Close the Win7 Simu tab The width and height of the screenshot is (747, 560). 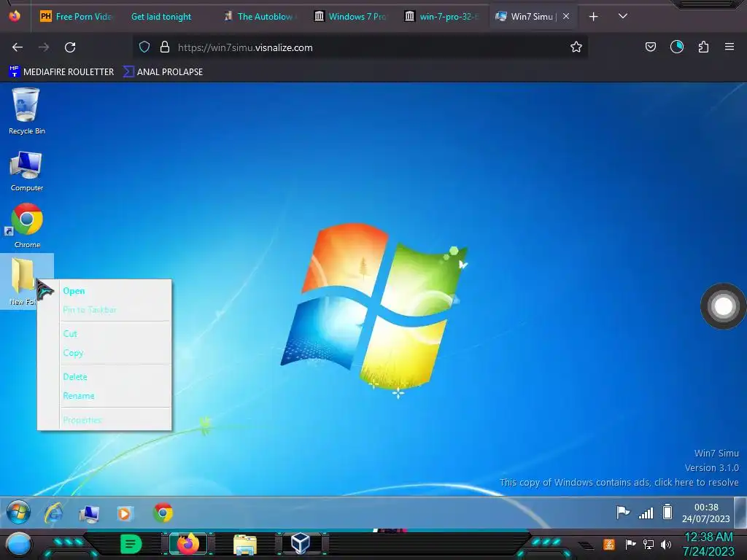click(566, 17)
